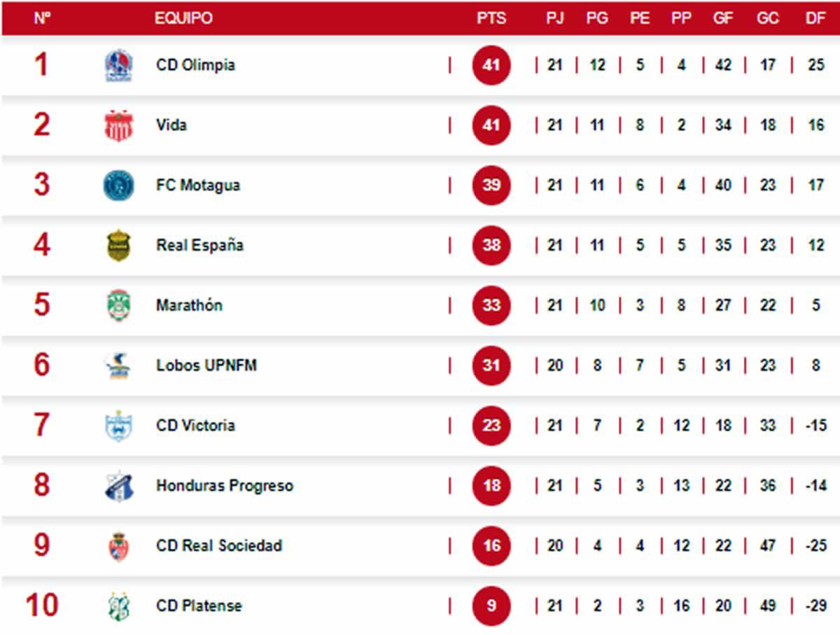840x635 pixels.
Task: Open the CD Olimpia team name link
Action: [195, 65]
